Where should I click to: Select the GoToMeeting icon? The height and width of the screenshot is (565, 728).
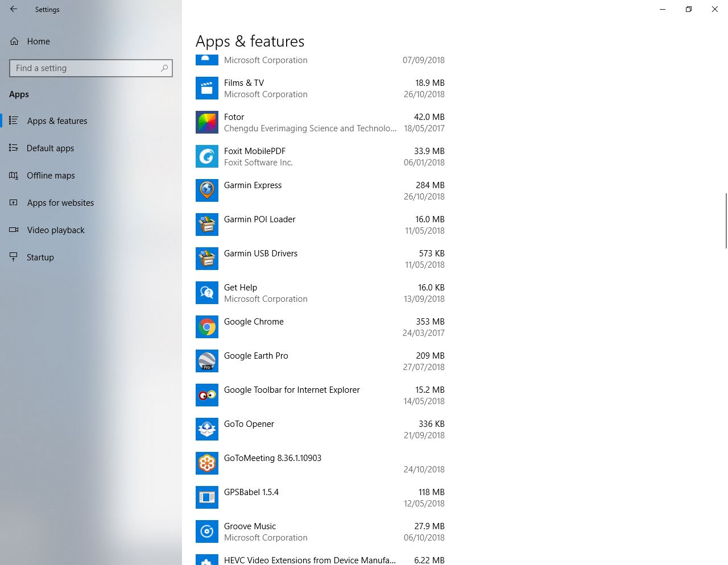pyautogui.click(x=206, y=463)
